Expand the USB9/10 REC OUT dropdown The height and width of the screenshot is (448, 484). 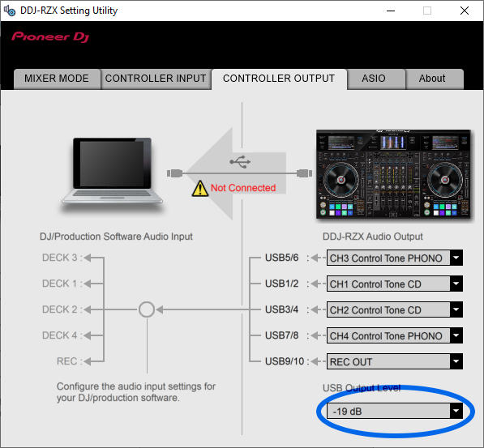[395, 361]
